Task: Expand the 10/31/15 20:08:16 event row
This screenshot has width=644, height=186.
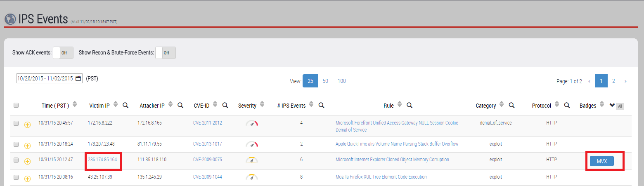Action: pos(28,178)
